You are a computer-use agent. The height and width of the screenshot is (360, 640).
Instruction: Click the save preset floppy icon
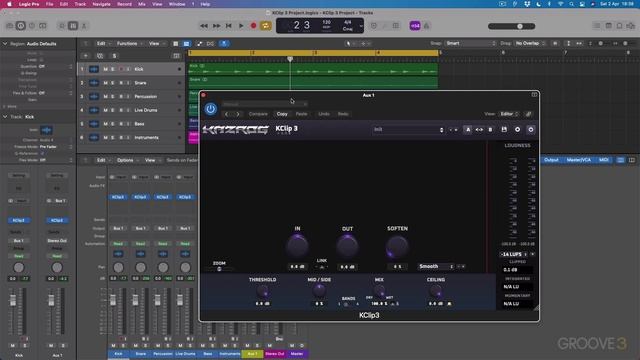pos(504,129)
